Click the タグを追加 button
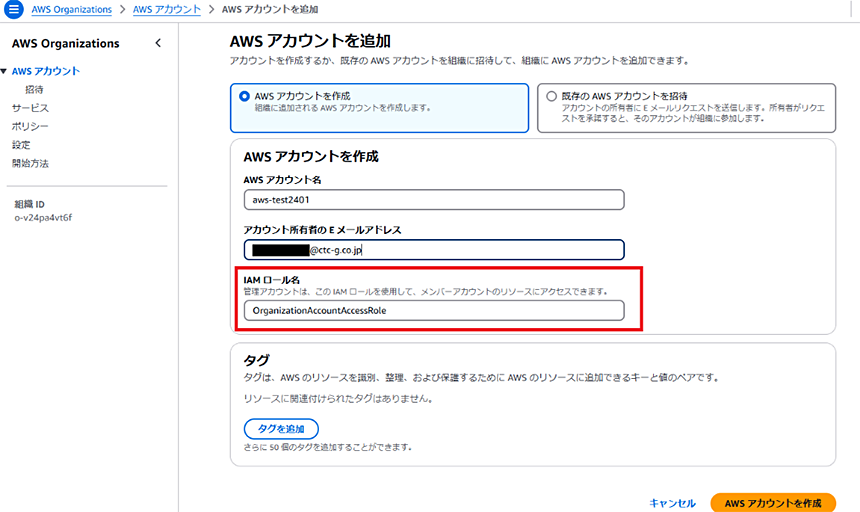 coord(281,429)
